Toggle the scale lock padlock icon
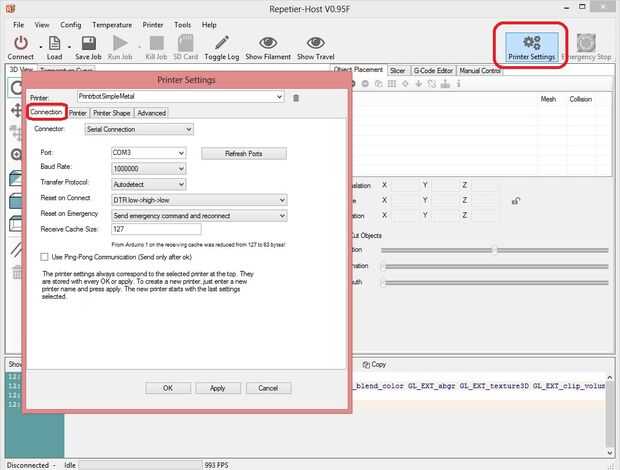Image resolution: width=620 pixels, height=470 pixels. pyautogui.click(x=516, y=201)
